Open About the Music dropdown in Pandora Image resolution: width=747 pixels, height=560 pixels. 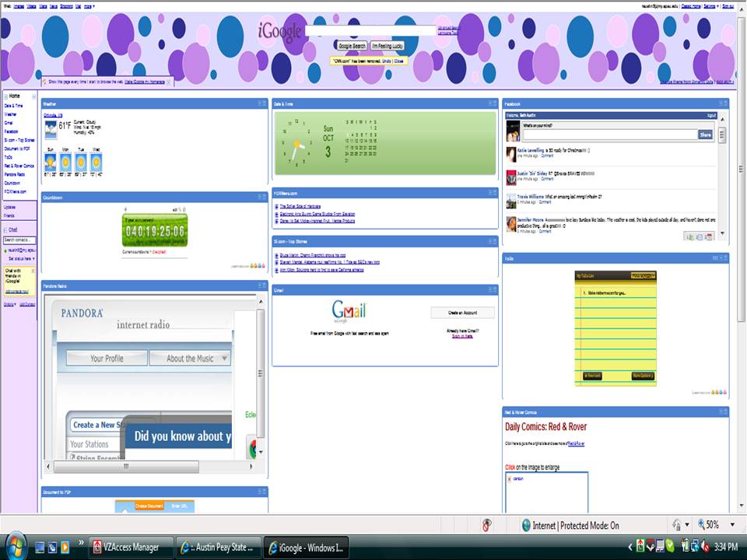pos(190,358)
